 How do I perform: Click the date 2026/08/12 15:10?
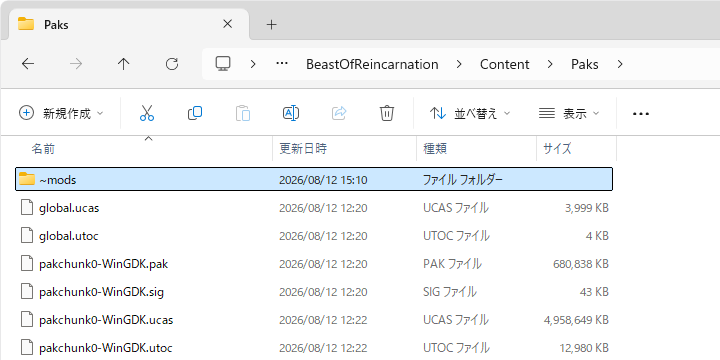click(x=323, y=180)
